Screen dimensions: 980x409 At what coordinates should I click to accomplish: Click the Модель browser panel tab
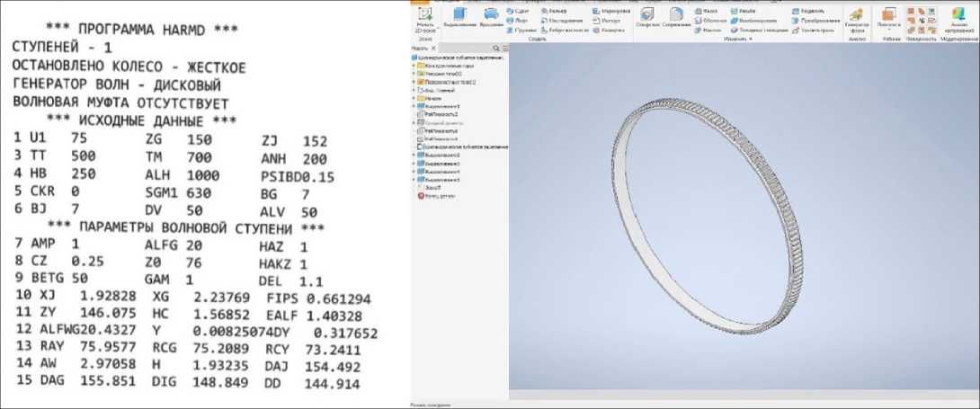(x=419, y=48)
